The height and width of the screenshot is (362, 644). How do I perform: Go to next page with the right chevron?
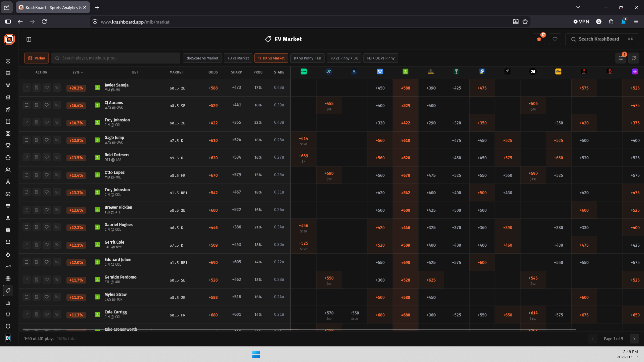[634, 339]
